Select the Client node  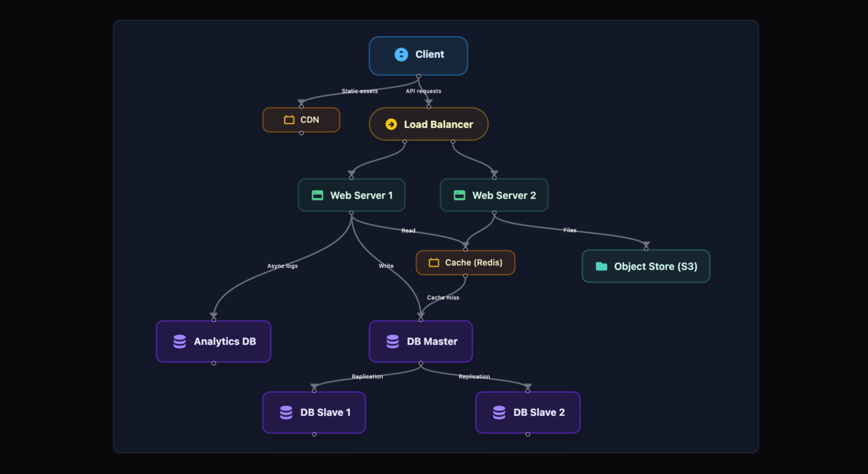tap(418, 55)
